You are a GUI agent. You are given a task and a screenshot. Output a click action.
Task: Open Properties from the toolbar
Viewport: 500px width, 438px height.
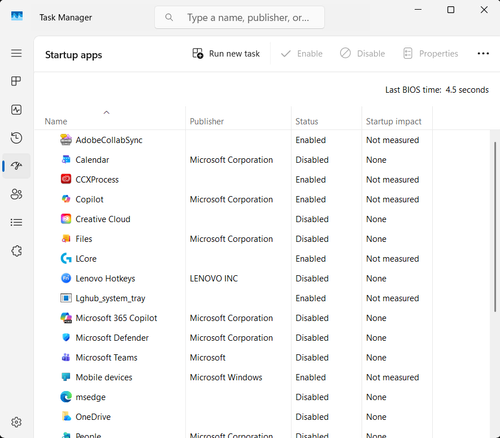pos(430,53)
